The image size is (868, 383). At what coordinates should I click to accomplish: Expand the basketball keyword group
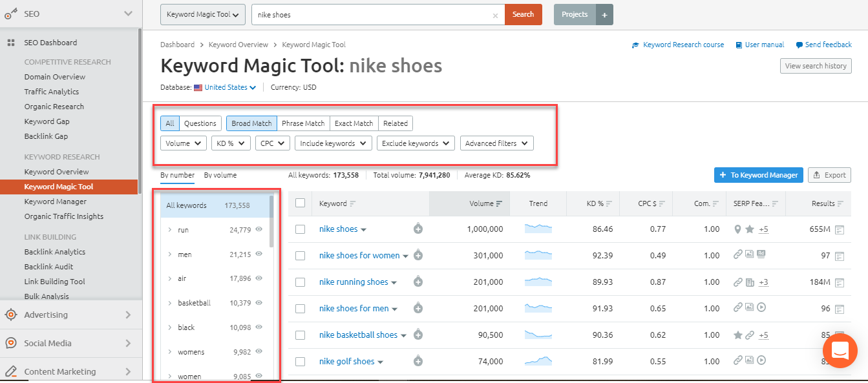pyautogui.click(x=169, y=303)
